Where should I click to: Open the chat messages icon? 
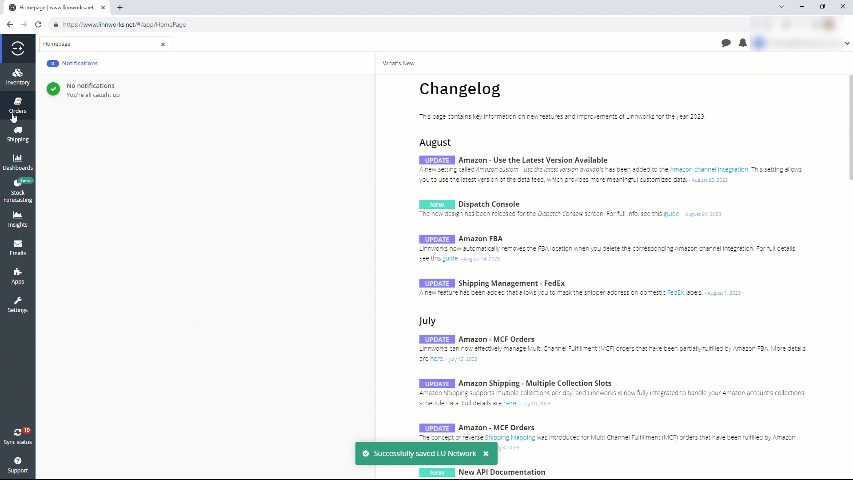[726, 43]
